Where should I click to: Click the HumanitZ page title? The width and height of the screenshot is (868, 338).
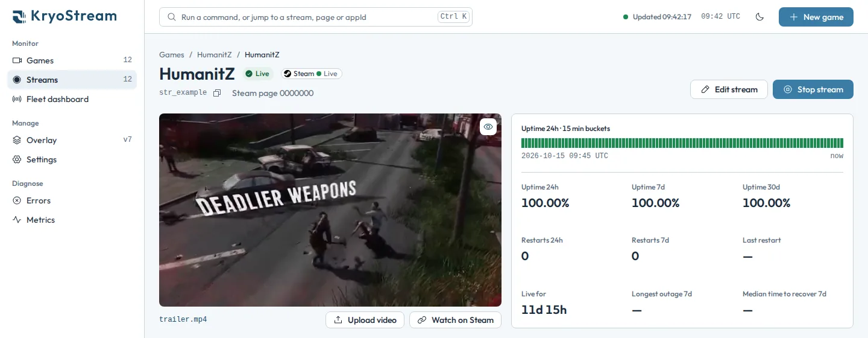pyautogui.click(x=197, y=74)
